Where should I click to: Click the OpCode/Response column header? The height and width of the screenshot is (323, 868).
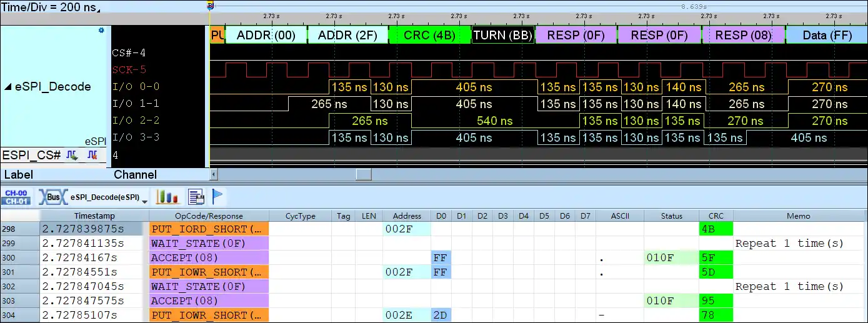pos(209,216)
